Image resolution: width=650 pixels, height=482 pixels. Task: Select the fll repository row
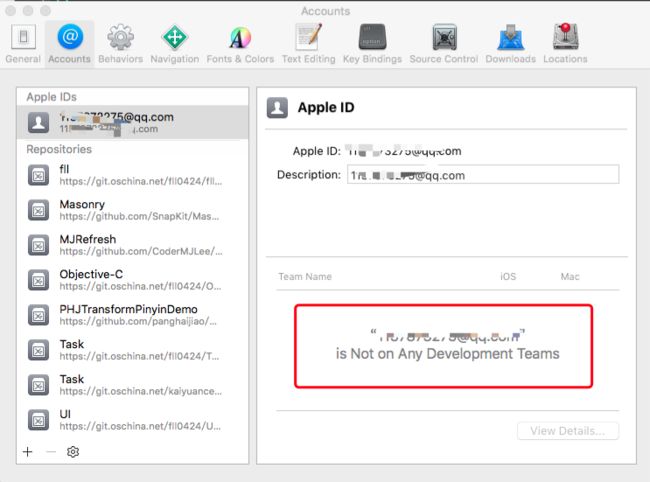click(x=133, y=175)
